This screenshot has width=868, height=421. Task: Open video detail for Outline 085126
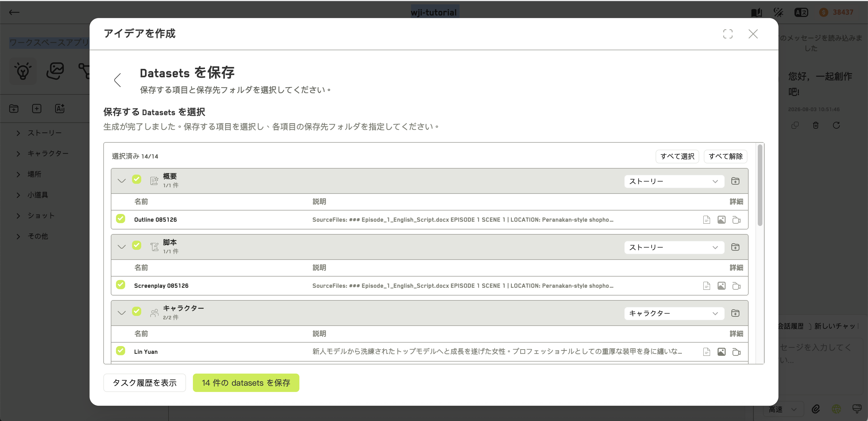[x=736, y=220]
